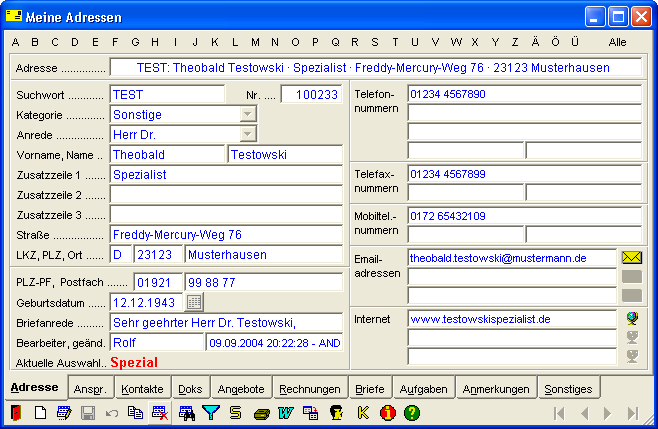Click the yellow envelope send email icon

[632, 258]
